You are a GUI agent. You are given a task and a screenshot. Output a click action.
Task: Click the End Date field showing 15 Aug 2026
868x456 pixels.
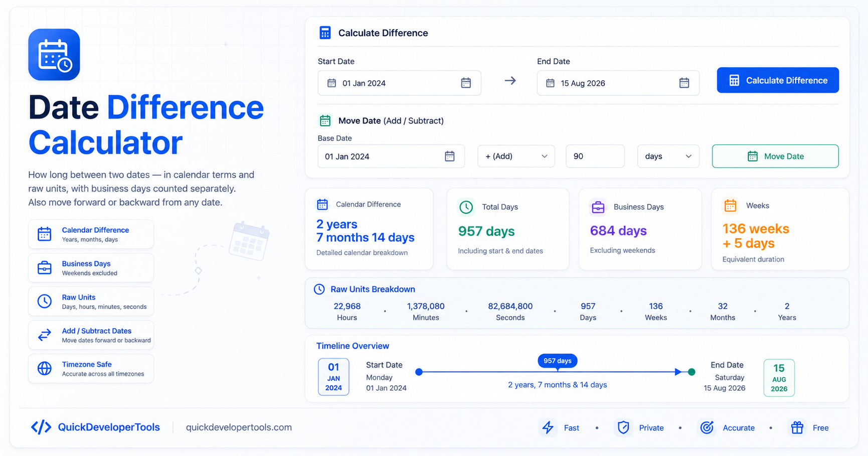pos(618,83)
